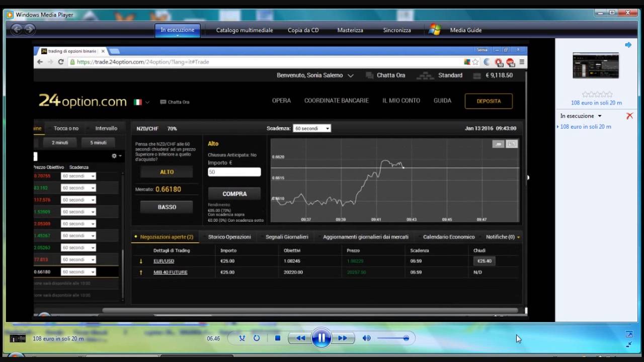
Task: Toggle repeat mode in the player
Action: (x=257, y=338)
